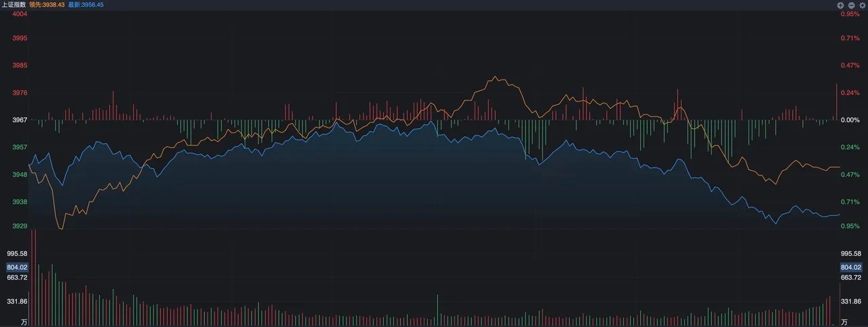Click left axis price label 3995
The image size is (868, 327).
[20, 38]
